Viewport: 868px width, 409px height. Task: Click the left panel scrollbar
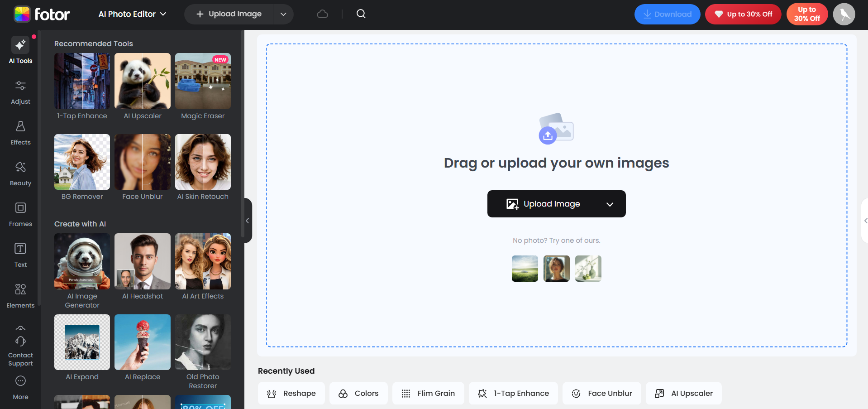(243, 134)
